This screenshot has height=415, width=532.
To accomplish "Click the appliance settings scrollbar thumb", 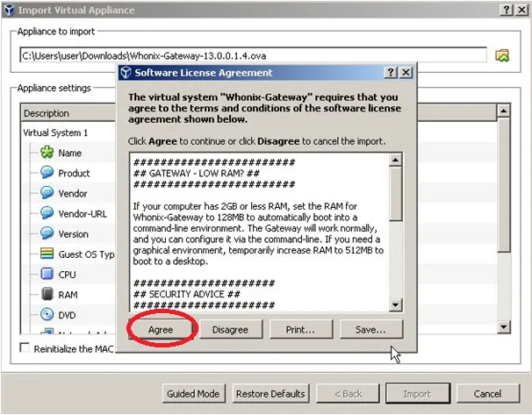I will (504, 185).
